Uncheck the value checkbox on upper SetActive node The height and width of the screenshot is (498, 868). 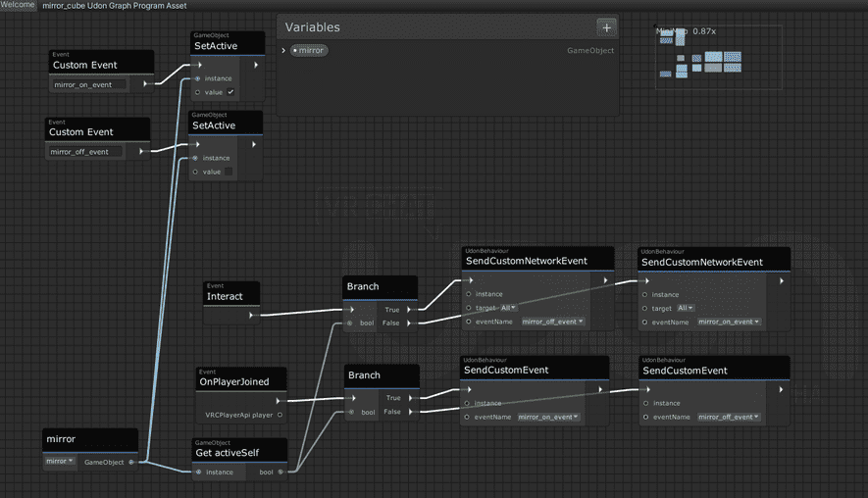pyautogui.click(x=230, y=92)
